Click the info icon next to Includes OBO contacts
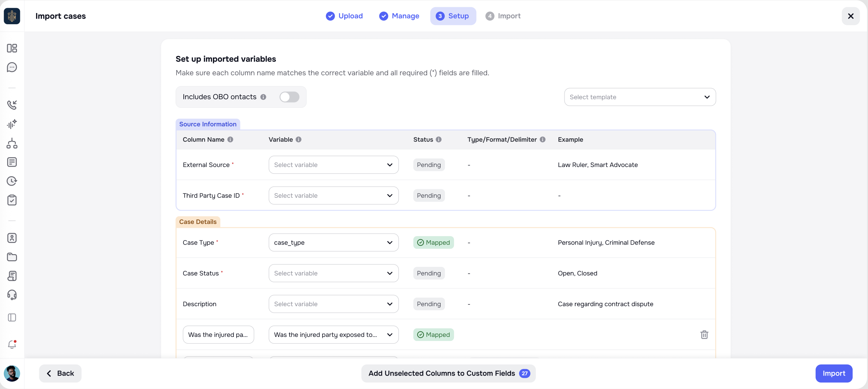This screenshot has height=389, width=868. 264,97
